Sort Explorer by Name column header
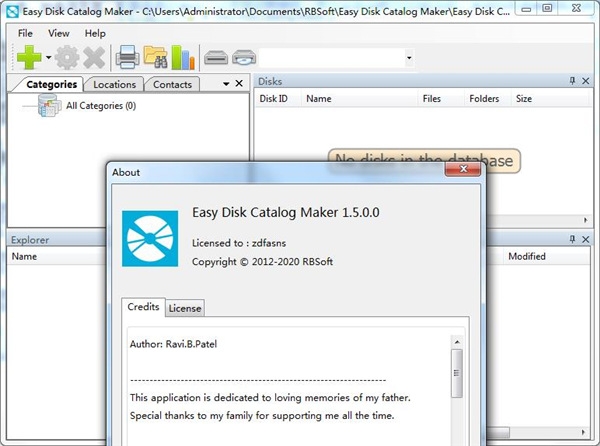600x446 pixels. (57, 256)
